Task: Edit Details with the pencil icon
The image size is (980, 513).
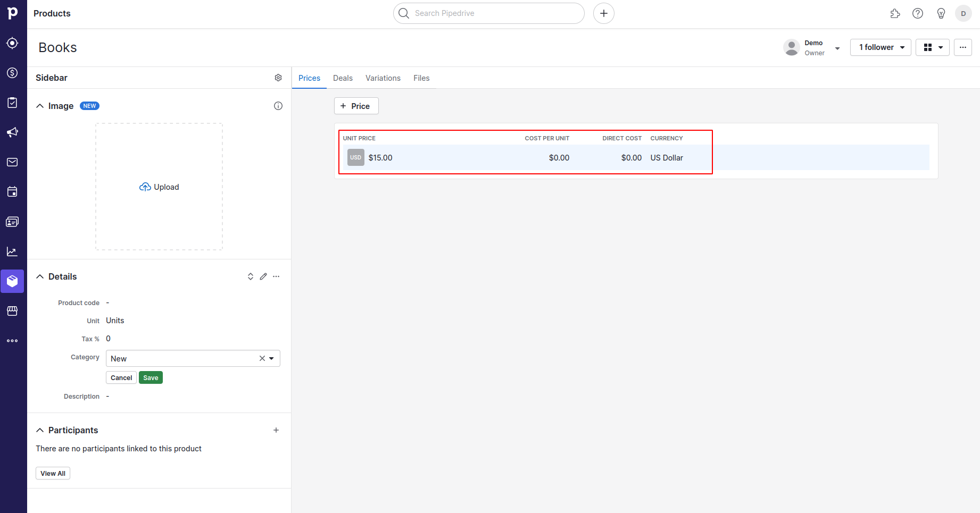Action: 263,276
